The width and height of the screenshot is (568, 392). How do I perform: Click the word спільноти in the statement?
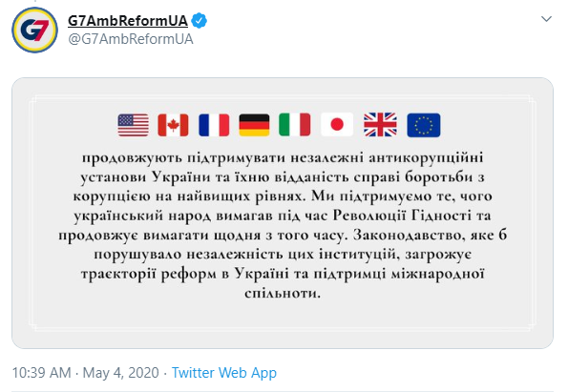pos(283,293)
